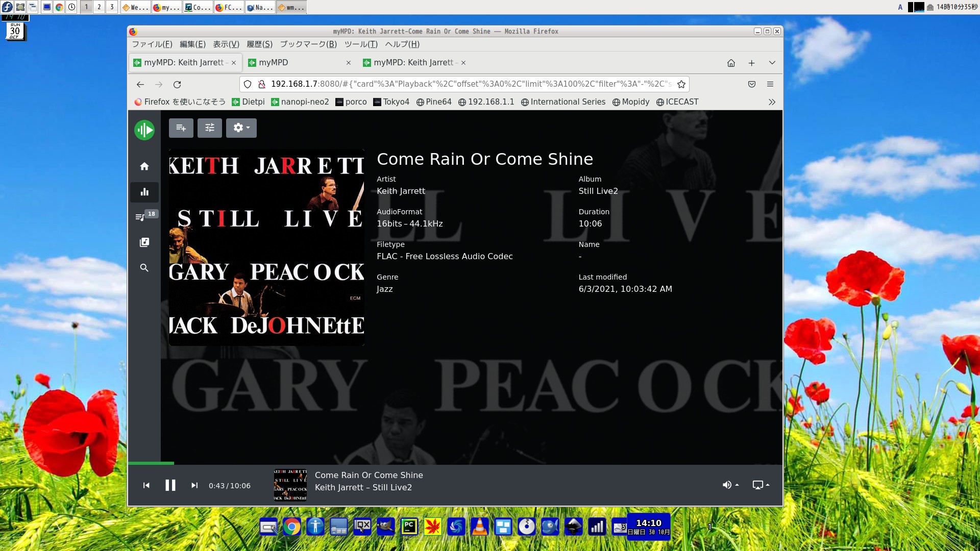980x551 pixels.
Task: Launch VLC from the bottom dock
Action: (x=479, y=527)
